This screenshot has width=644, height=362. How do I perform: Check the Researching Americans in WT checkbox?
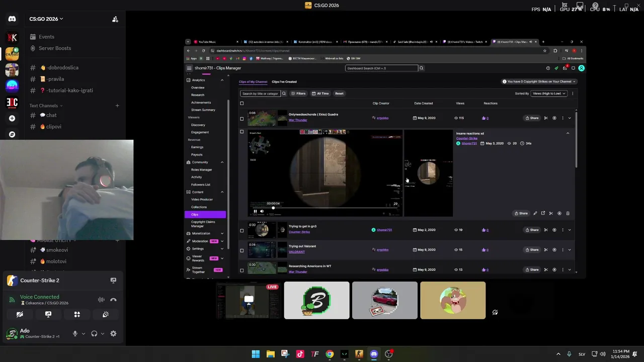tap(242, 270)
